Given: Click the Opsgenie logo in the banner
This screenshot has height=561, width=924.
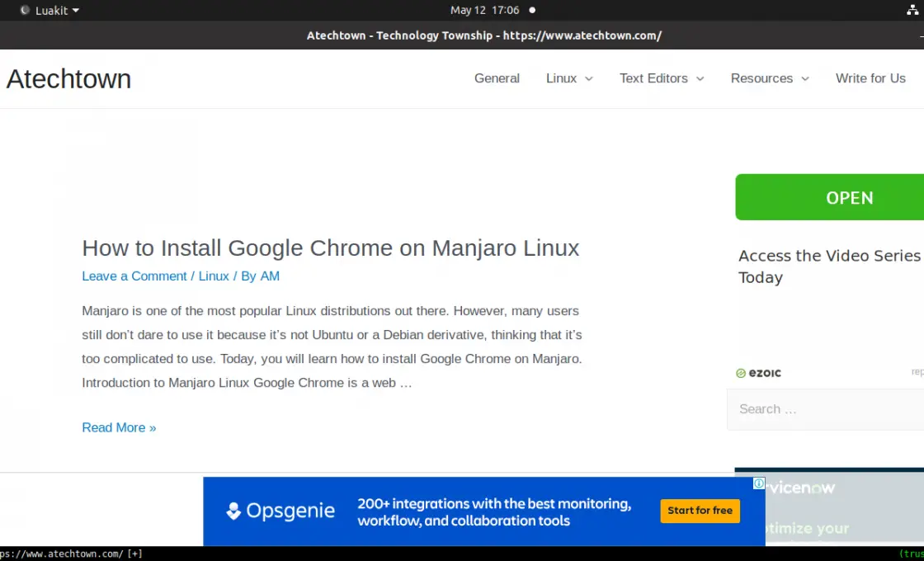Looking at the screenshot, I should 280,511.
